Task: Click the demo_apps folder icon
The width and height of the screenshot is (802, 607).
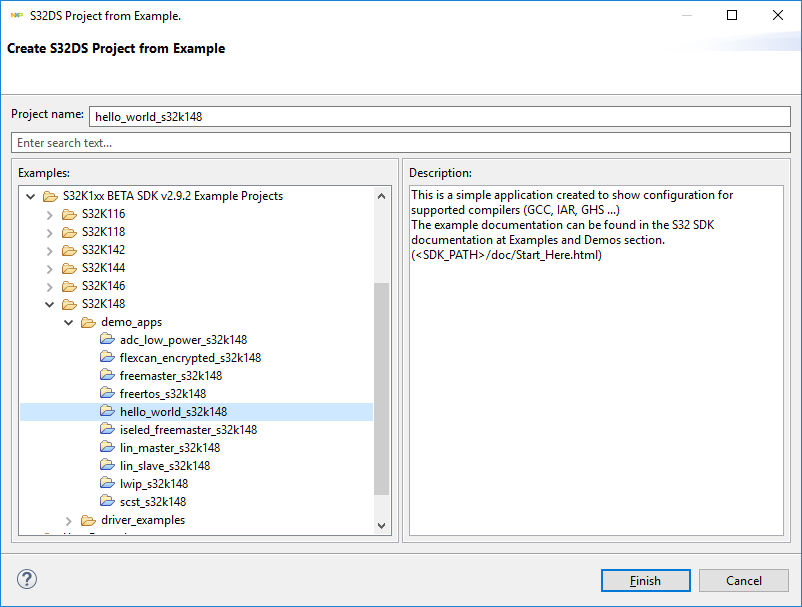Action: [88, 322]
